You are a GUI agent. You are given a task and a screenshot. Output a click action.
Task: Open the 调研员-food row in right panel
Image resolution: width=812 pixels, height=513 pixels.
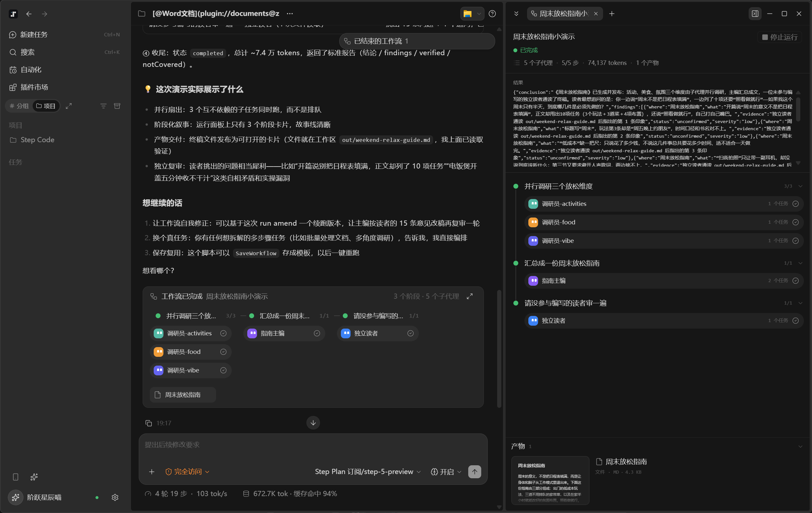click(664, 222)
